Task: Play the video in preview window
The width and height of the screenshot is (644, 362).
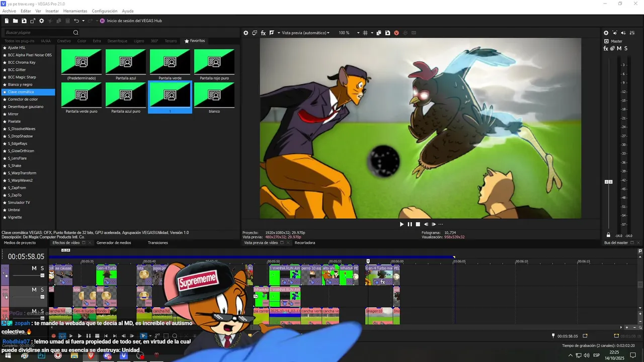Action: point(401,224)
